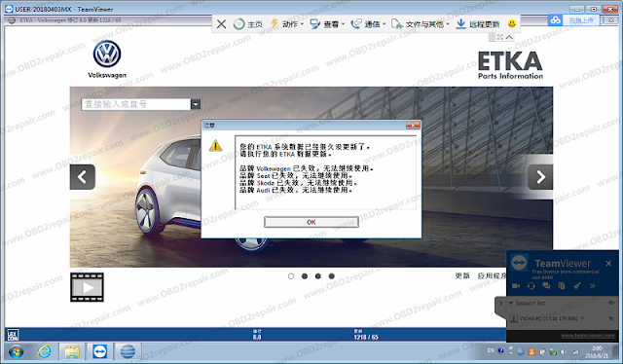This screenshot has height=364, width=623.
Task: Click the TeamViewer logo in side panel
Action: tap(519, 263)
